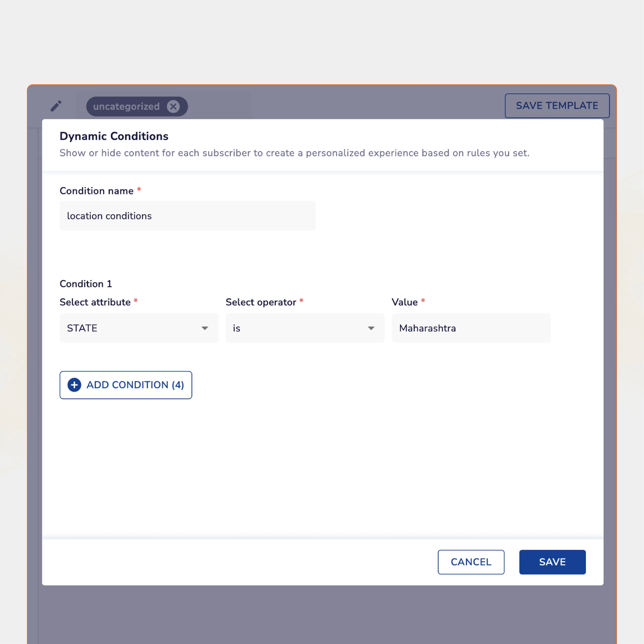Click SAVE to store the condition
The height and width of the screenshot is (644, 644).
click(x=552, y=562)
